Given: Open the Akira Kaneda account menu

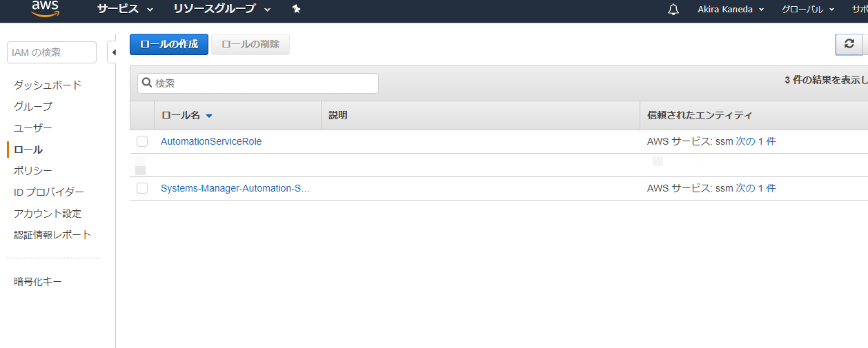Looking at the screenshot, I should 731,10.
